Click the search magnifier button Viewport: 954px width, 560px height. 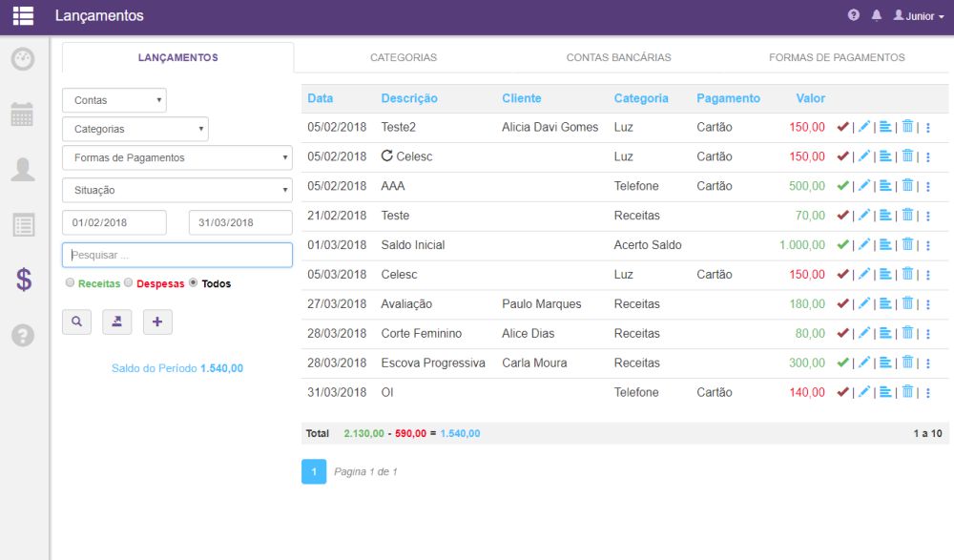point(76,322)
